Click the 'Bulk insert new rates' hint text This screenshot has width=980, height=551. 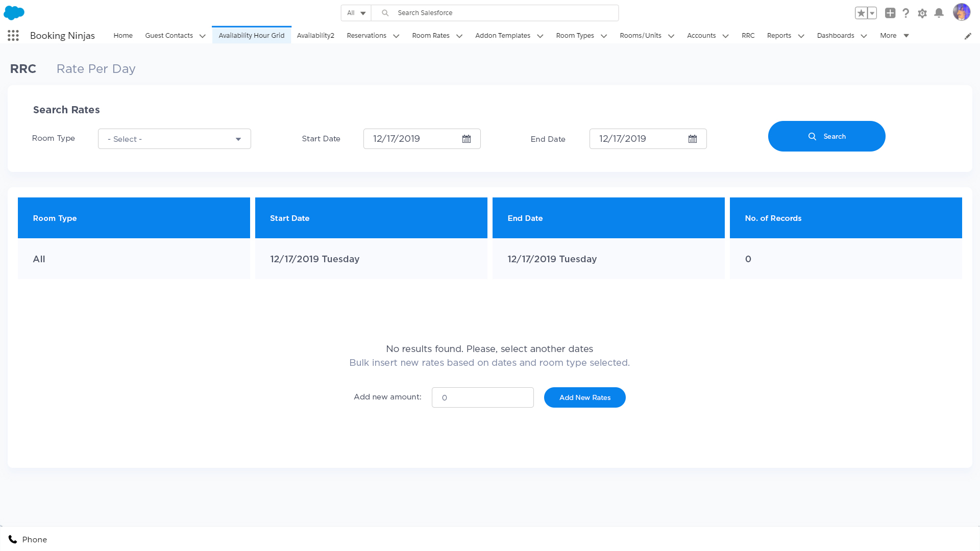[489, 363]
